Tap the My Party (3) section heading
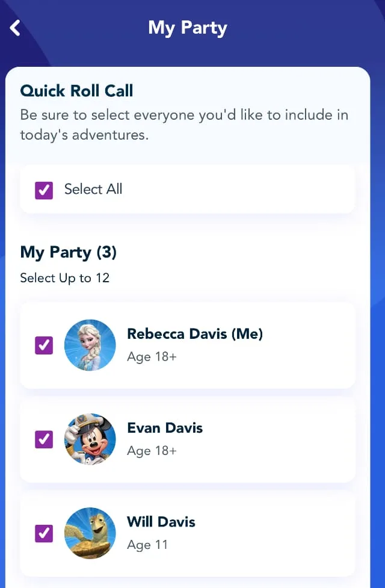The height and width of the screenshot is (588, 385). (x=68, y=252)
